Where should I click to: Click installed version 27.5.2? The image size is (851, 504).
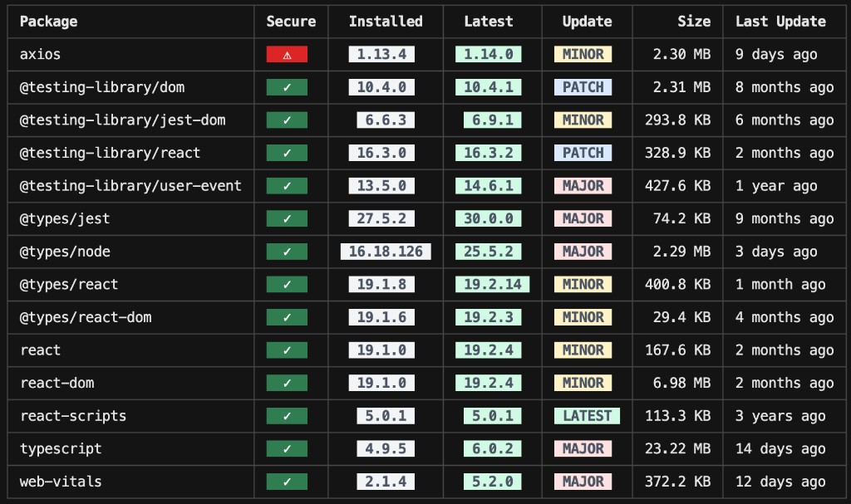pyautogui.click(x=381, y=218)
